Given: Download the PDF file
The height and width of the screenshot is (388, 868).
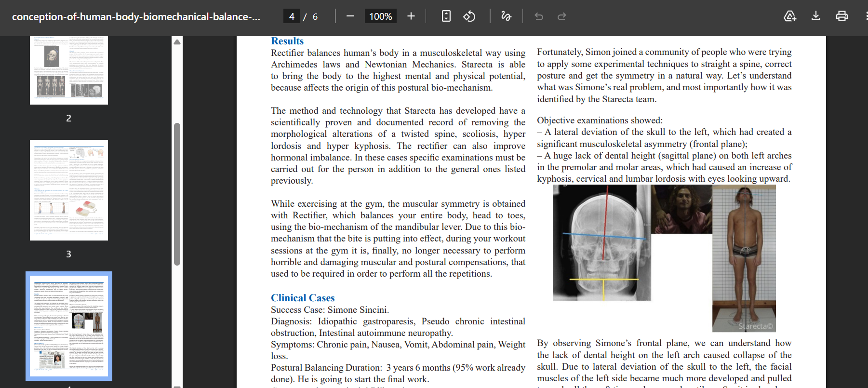Looking at the screenshot, I should click(x=815, y=16).
